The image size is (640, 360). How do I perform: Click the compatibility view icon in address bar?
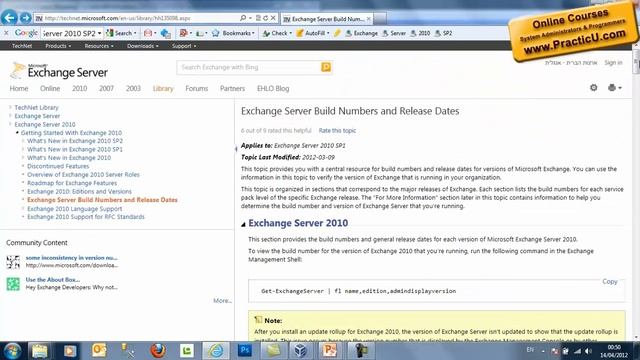pyautogui.click(x=258, y=18)
